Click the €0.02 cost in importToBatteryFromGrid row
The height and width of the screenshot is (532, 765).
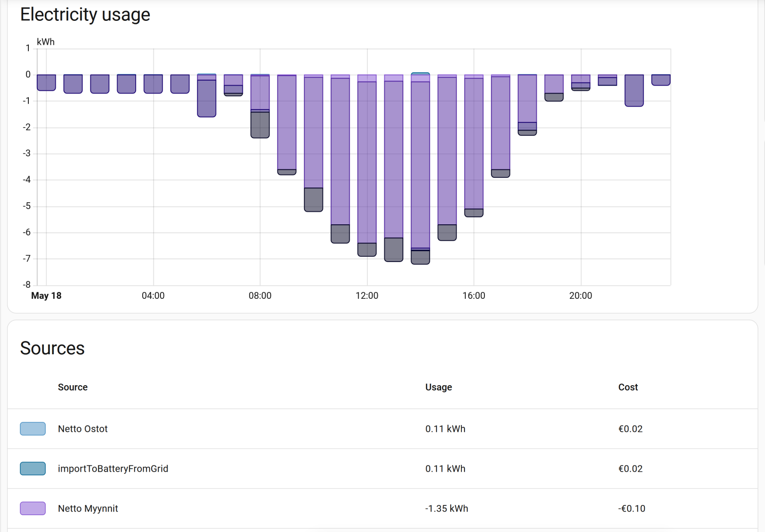pyautogui.click(x=630, y=469)
